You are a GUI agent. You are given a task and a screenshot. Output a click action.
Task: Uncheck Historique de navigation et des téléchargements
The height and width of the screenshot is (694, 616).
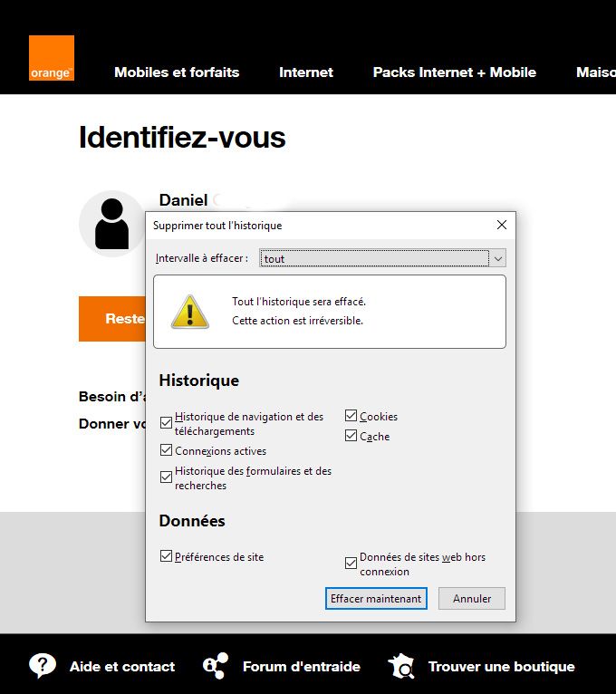coord(167,422)
